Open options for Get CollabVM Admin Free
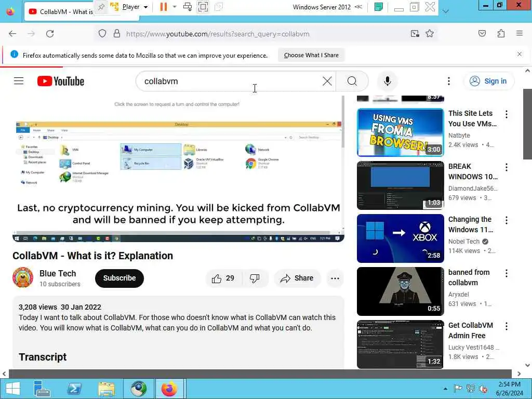 click(x=506, y=326)
